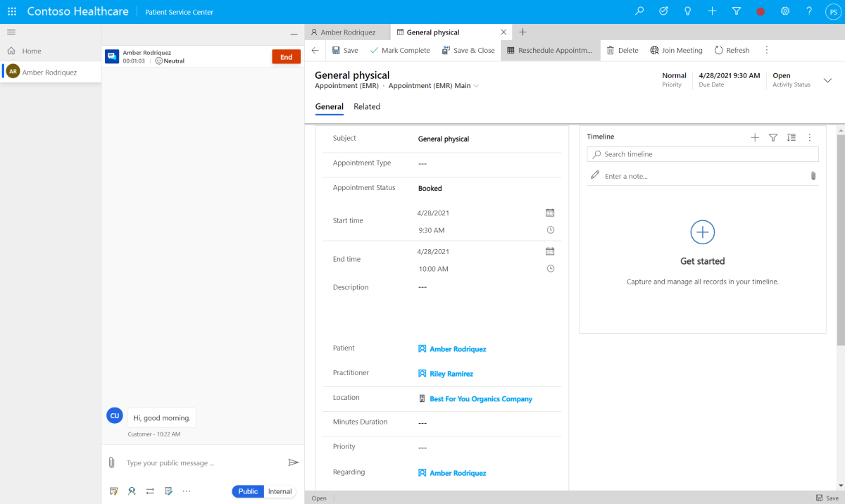Open the advanced find filter icon

(737, 11)
